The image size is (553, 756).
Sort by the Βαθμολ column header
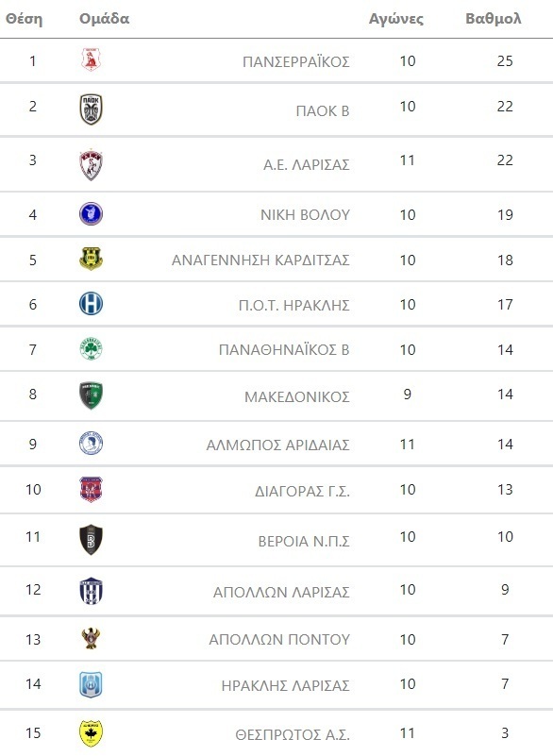[x=494, y=18]
